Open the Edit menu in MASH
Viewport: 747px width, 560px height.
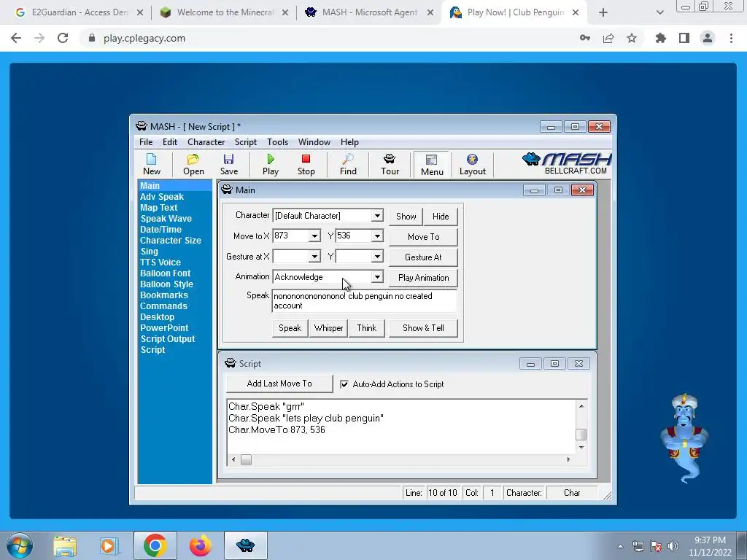[x=169, y=142]
